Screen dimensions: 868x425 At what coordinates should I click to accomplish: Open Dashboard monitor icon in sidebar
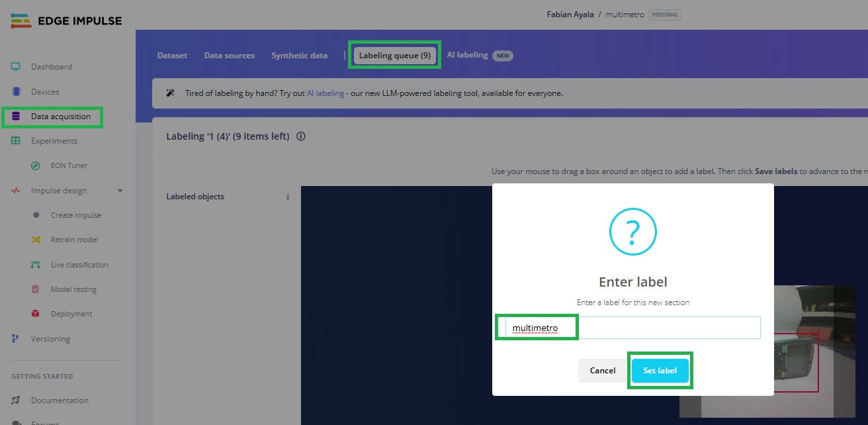pos(16,67)
